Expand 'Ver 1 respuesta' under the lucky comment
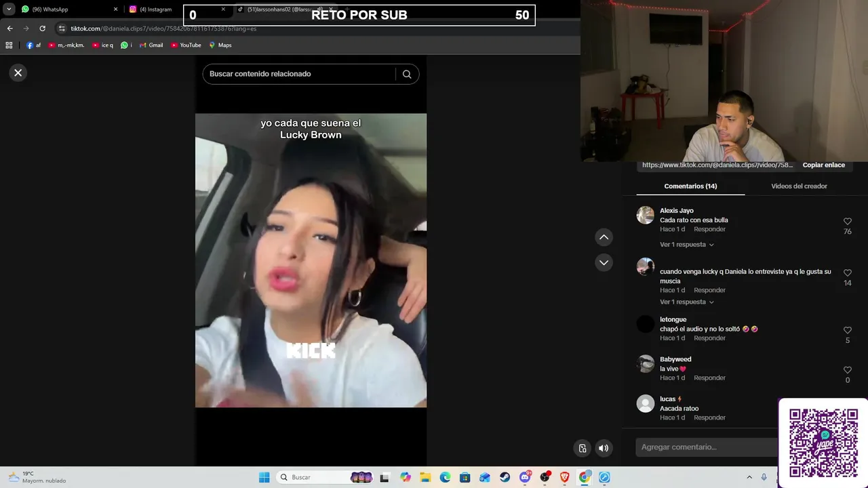This screenshot has height=488, width=868. pos(686,302)
